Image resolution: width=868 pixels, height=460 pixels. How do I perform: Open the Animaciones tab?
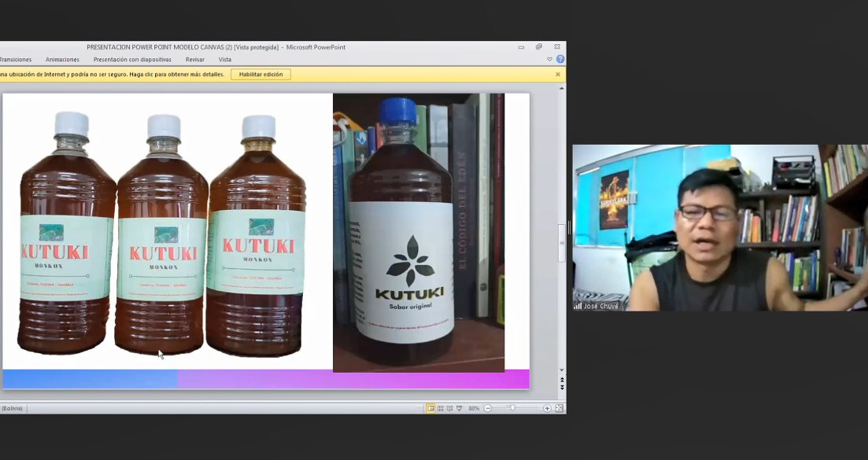click(62, 59)
